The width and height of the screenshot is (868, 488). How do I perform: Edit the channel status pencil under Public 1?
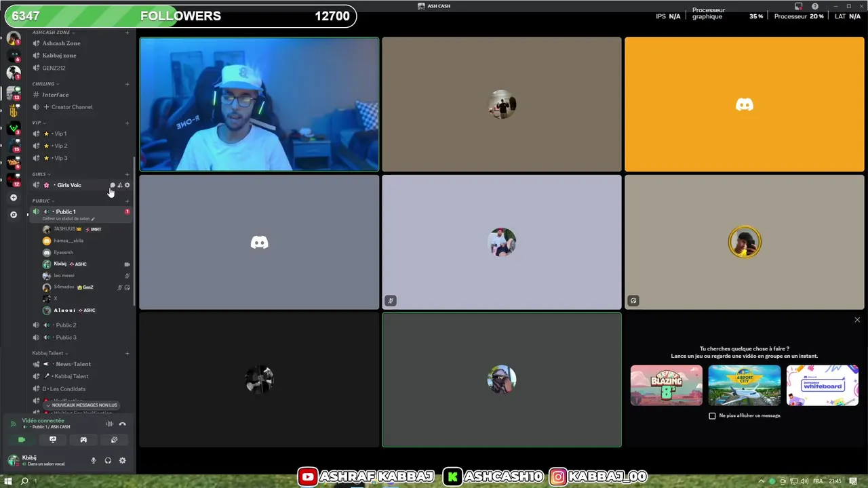[93, 219]
